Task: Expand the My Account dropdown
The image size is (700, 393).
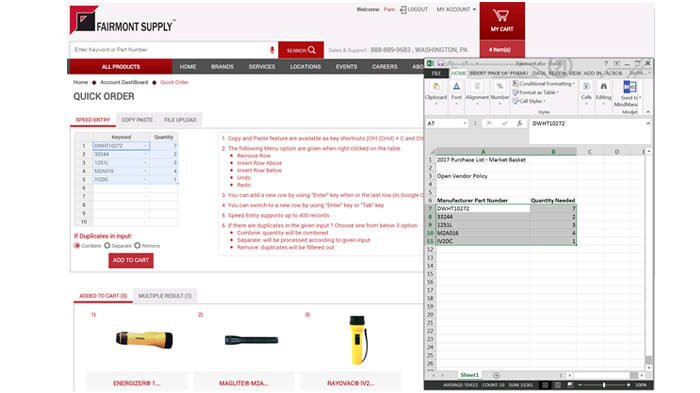Action: (456, 9)
